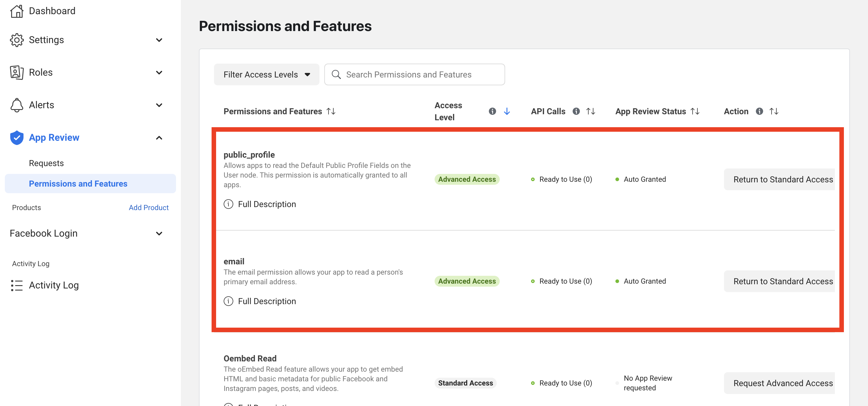Click the Access Level info icon
Viewport: 868px width, 406px height.
(492, 111)
